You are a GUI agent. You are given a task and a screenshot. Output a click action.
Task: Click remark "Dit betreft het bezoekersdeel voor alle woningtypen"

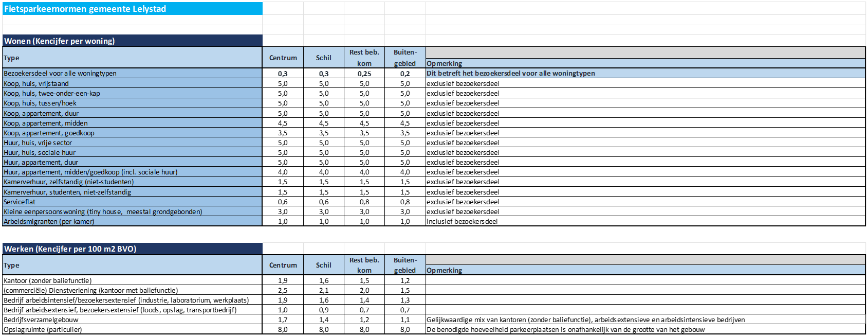pos(511,74)
